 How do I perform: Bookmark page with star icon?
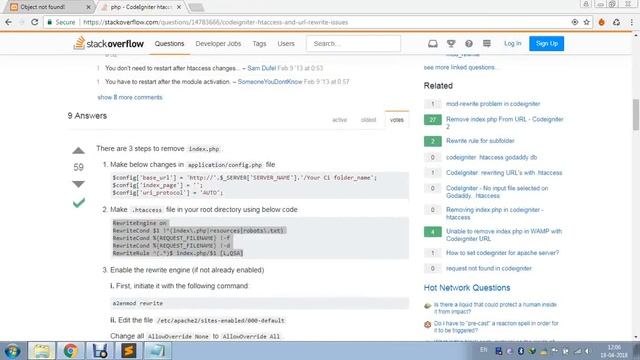click(x=587, y=22)
